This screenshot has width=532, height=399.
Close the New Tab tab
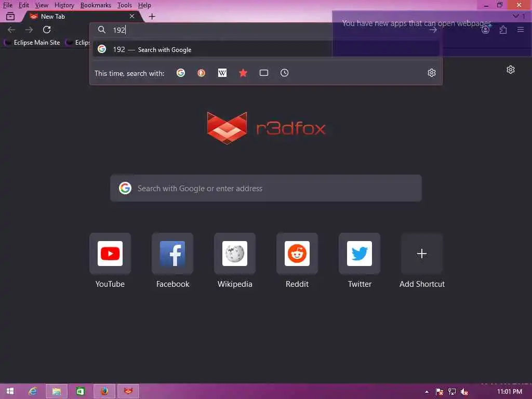pyautogui.click(x=132, y=16)
